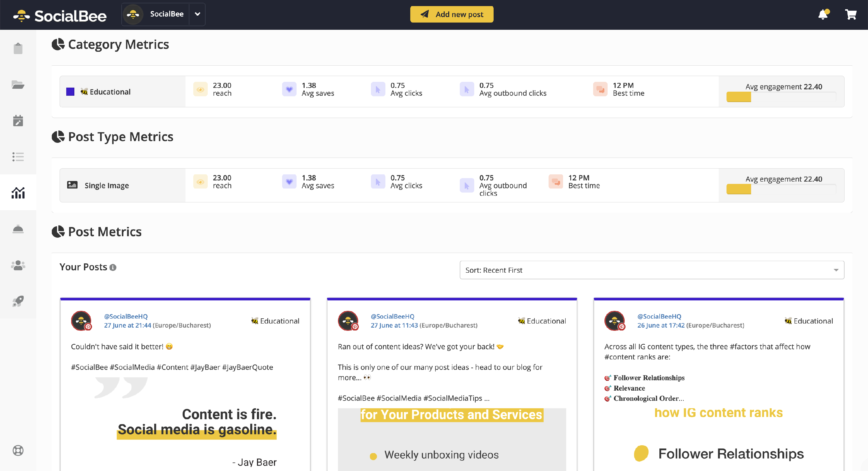Open the Jay Baer quote image
The height and width of the screenshot is (471, 868).
point(185,424)
